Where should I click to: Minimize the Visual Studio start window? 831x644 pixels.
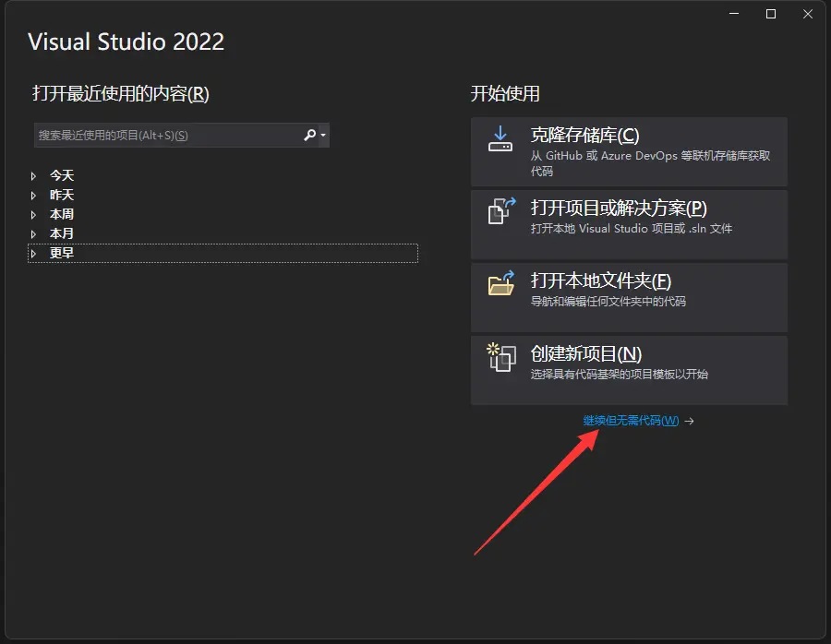[735, 14]
